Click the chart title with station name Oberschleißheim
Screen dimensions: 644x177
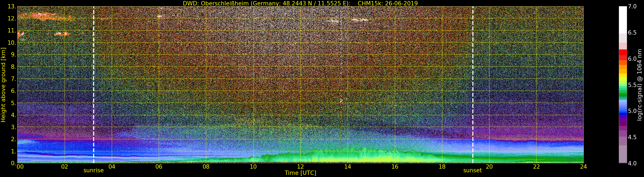click(300, 3)
